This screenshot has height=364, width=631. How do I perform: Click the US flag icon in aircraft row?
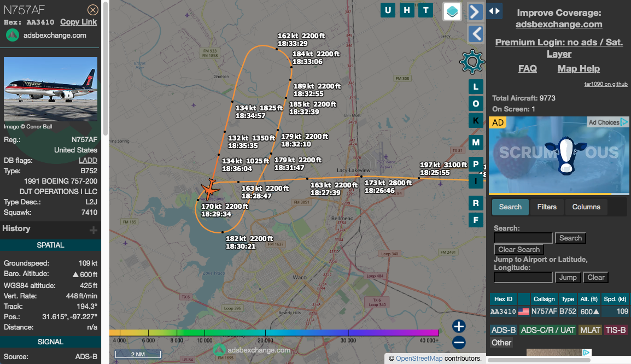pos(523,312)
